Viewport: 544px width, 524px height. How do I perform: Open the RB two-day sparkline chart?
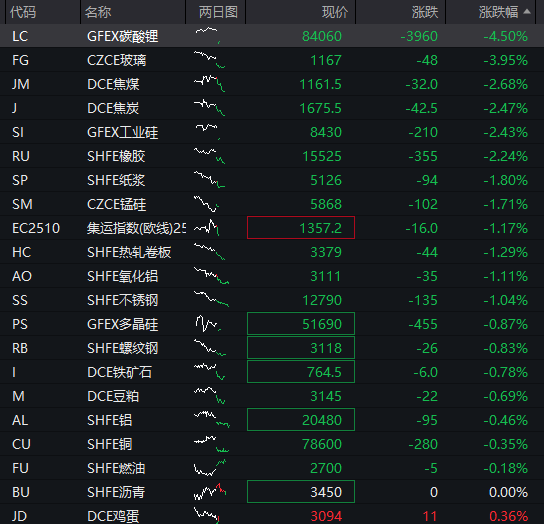[x=210, y=348]
